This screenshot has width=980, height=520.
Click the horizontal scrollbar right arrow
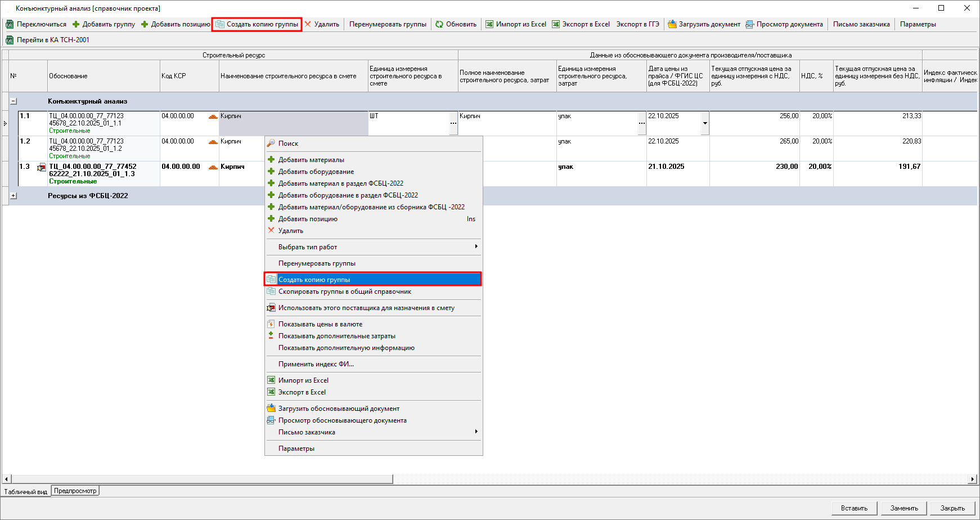pos(973,479)
